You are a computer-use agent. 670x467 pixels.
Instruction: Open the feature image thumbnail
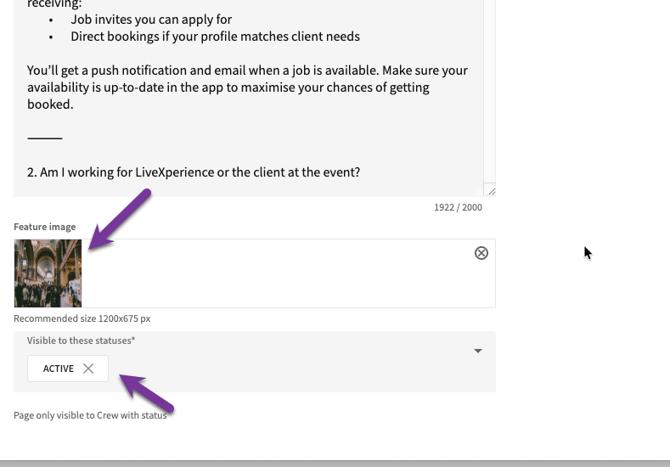point(48,273)
